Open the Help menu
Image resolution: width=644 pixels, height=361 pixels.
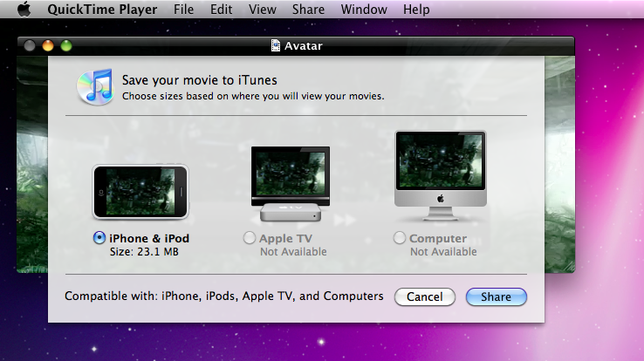tap(416, 10)
